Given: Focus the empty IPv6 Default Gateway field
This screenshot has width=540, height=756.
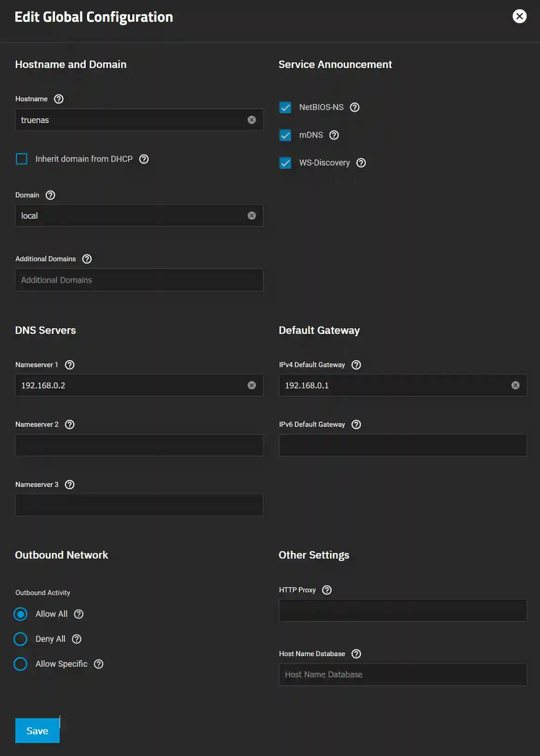Looking at the screenshot, I should pos(403,445).
